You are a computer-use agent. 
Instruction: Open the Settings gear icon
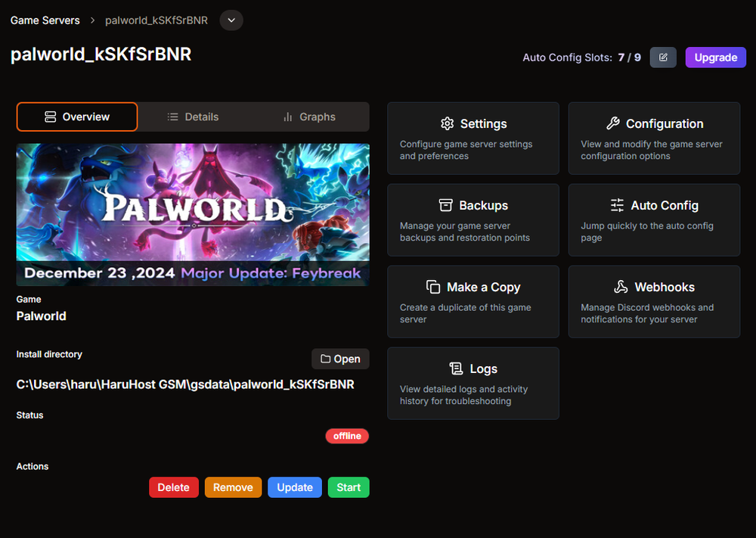pyautogui.click(x=449, y=123)
